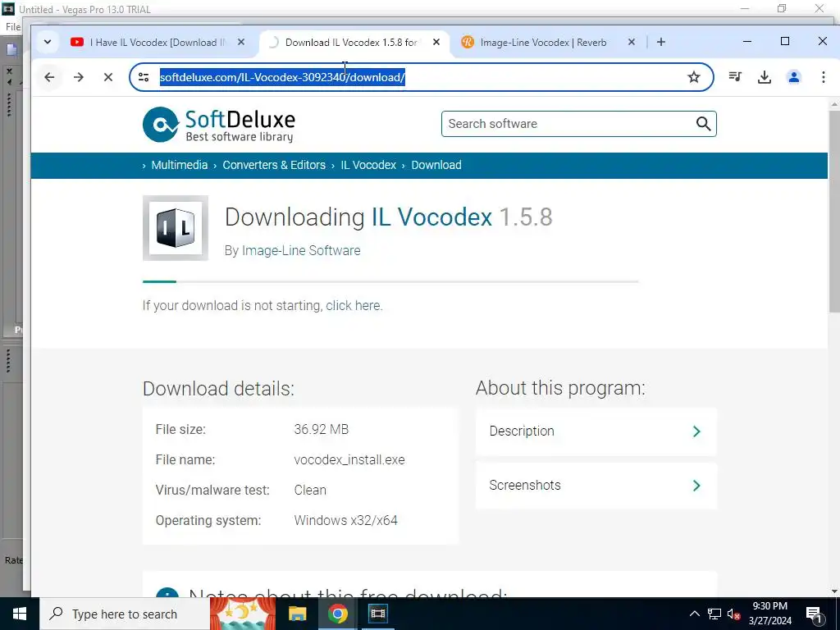Click the 'click here' download link
The height and width of the screenshot is (630, 840).
(x=353, y=305)
